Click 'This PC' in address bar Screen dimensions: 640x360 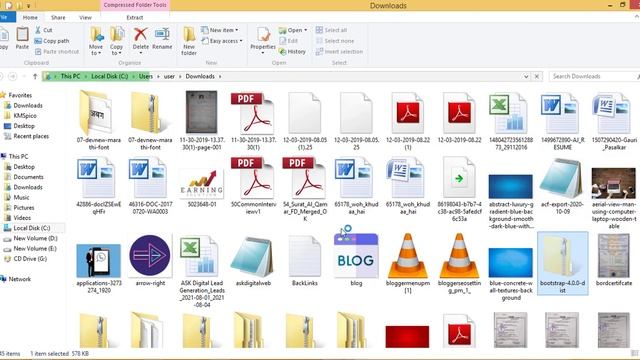[70, 76]
